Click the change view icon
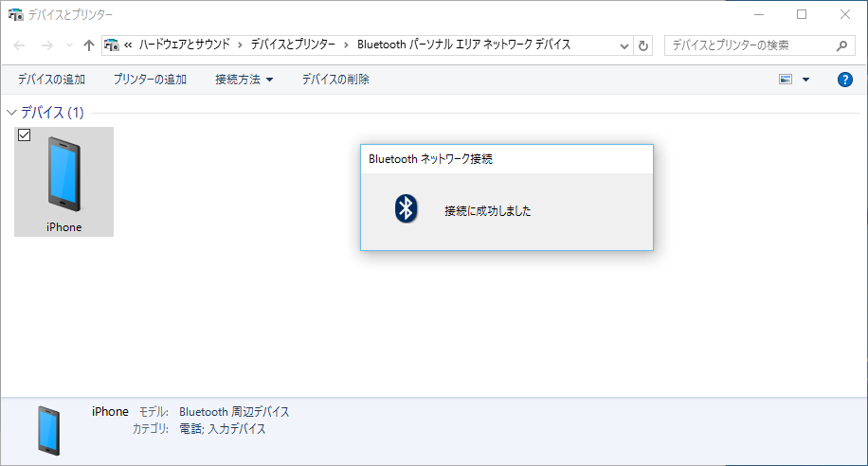The width and height of the screenshot is (868, 466). click(786, 80)
